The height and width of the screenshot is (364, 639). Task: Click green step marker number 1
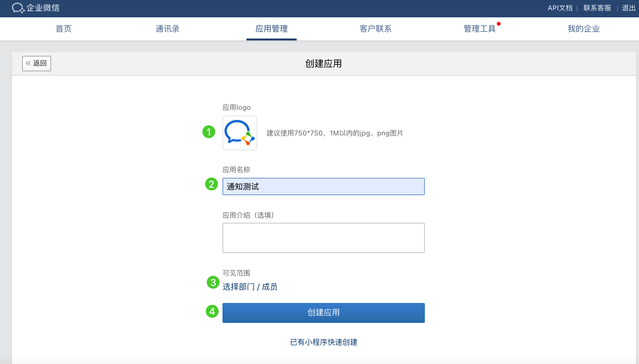point(209,132)
